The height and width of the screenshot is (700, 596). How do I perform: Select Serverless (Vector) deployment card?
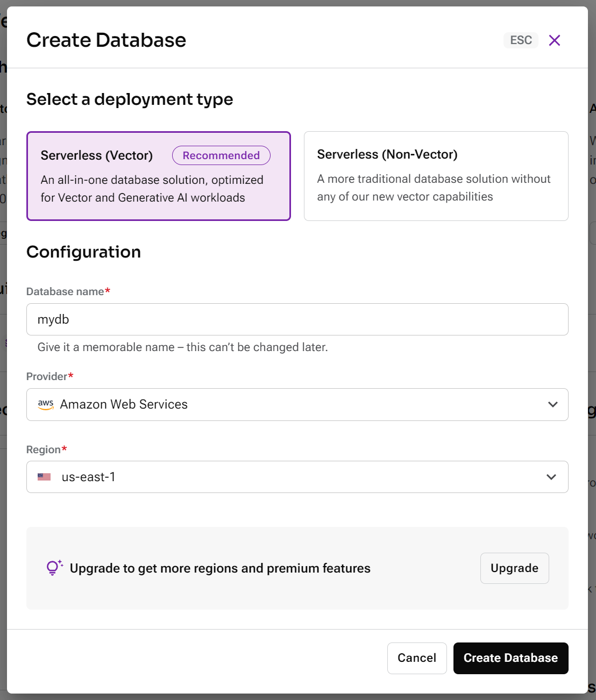tap(158, 176)
